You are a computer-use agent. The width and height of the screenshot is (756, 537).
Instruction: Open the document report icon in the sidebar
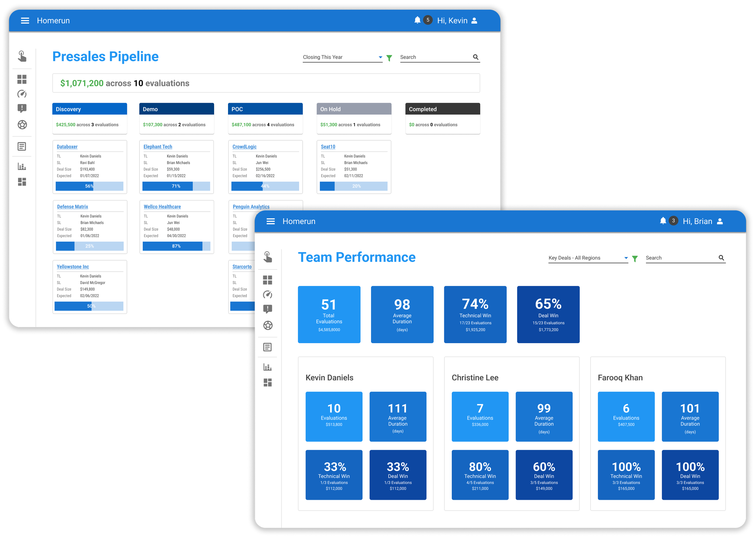point(22,146)
